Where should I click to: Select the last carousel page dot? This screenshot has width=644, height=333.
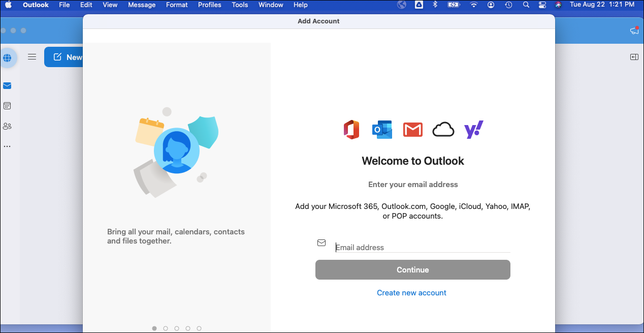[199, 328]
